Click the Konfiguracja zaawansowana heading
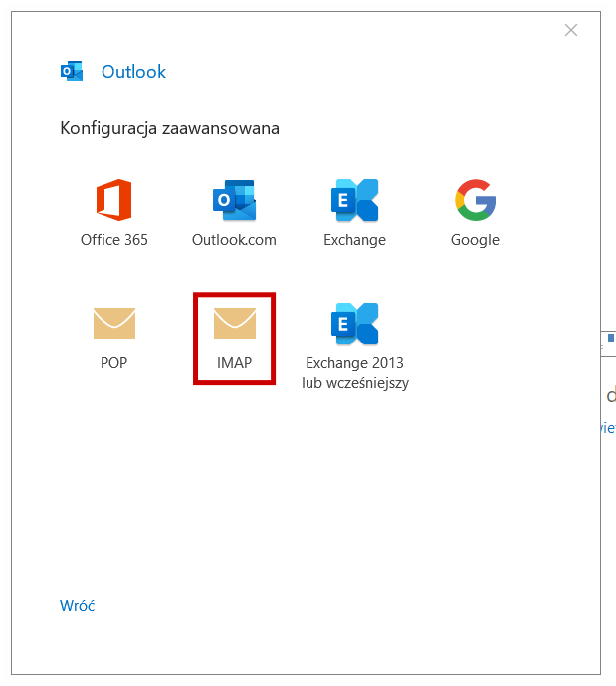 point(169,128)
